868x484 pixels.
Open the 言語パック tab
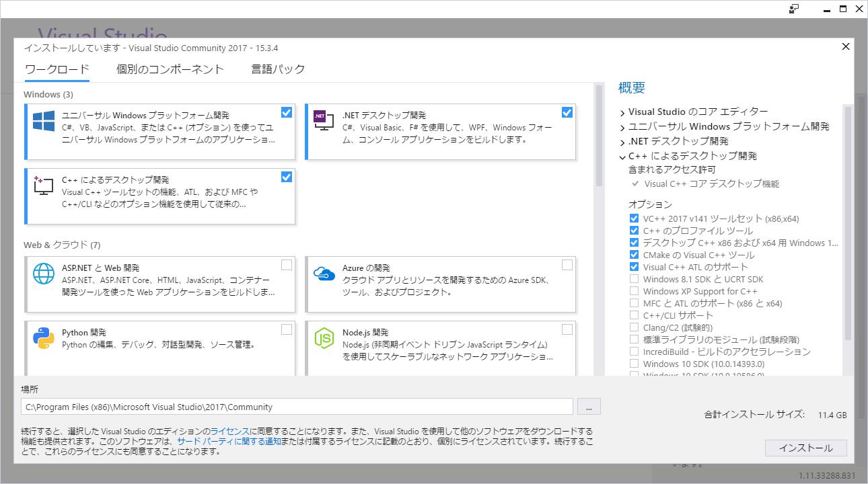click(x=278, y=69)
